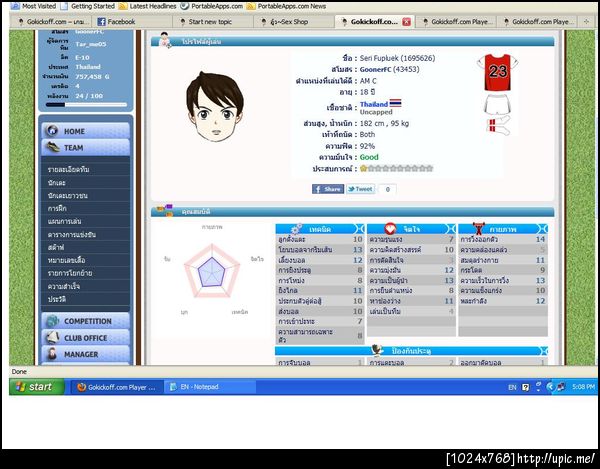600x469 pixels.
Task: Expand the MANAGER sidebar menu
Action: click(85, 354)
